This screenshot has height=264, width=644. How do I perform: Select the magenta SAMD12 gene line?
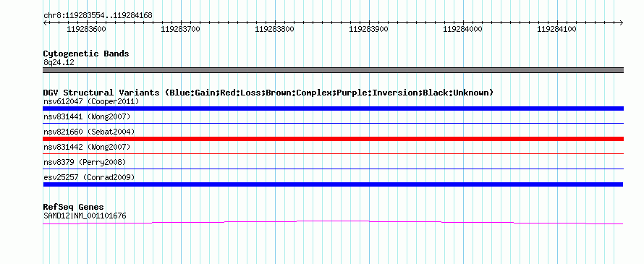click(x=333, y=223)
